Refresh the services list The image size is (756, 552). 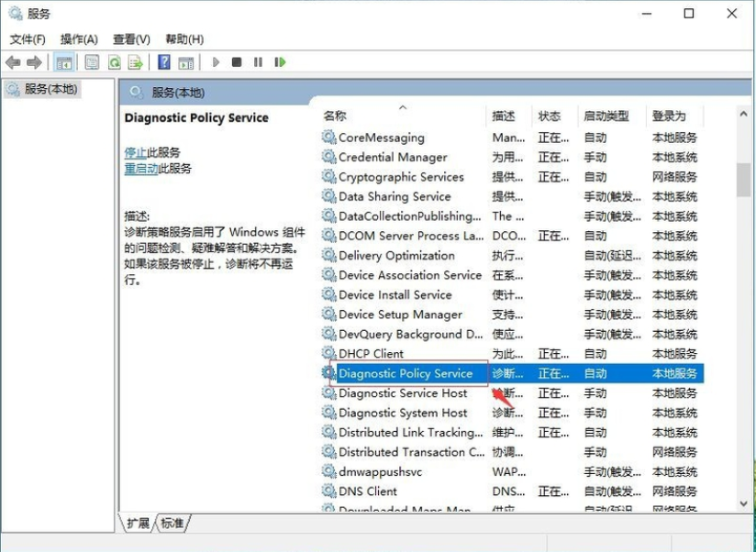point(114,61)
